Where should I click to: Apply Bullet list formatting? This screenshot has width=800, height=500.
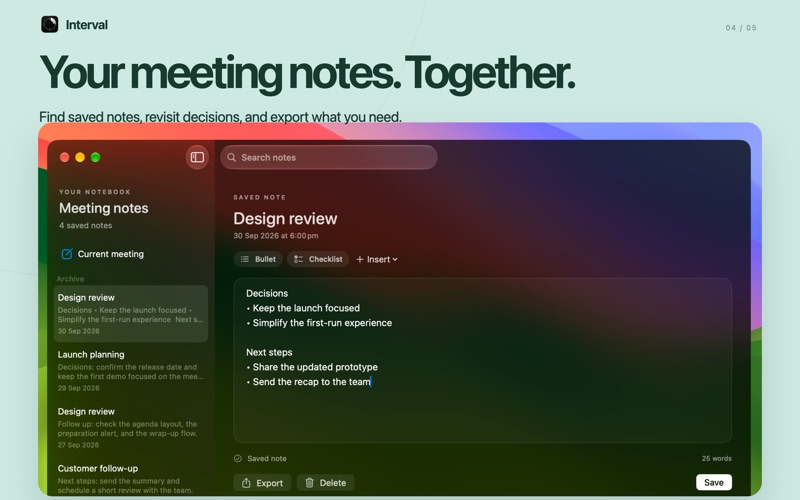click(258, 259)
